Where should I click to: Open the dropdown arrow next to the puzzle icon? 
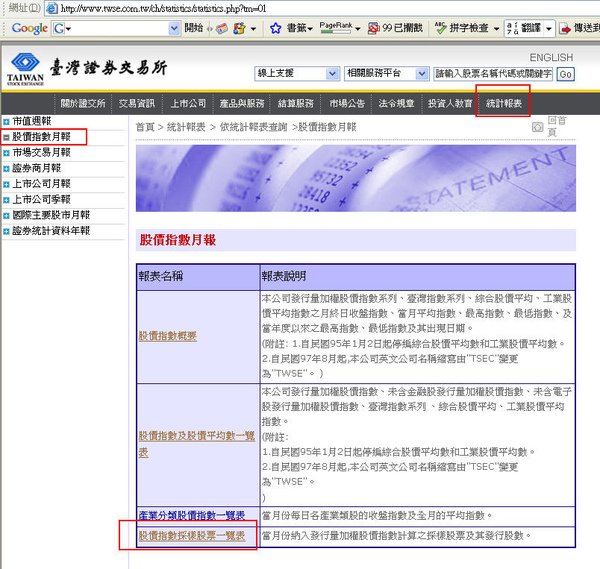253,29
